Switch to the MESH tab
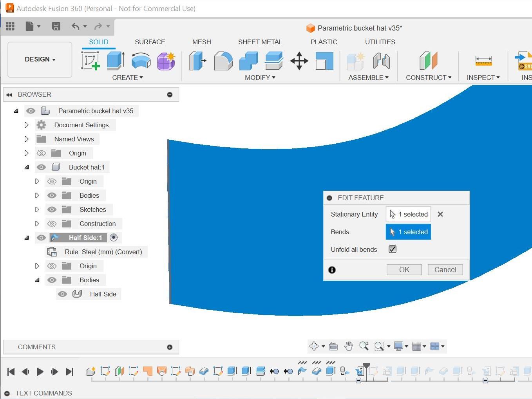The height and width of the screenshot is (399, 532). [x=201, y=42]
